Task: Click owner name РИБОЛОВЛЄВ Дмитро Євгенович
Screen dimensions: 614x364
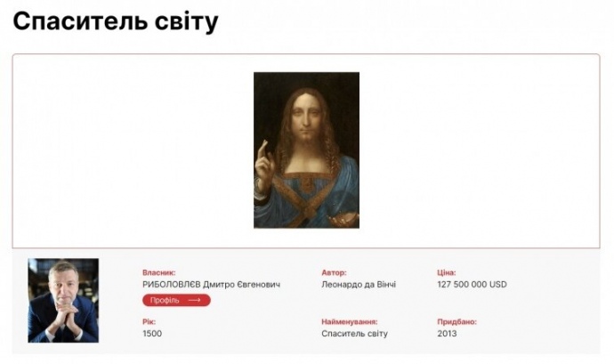Action: [x=211, y=285]
